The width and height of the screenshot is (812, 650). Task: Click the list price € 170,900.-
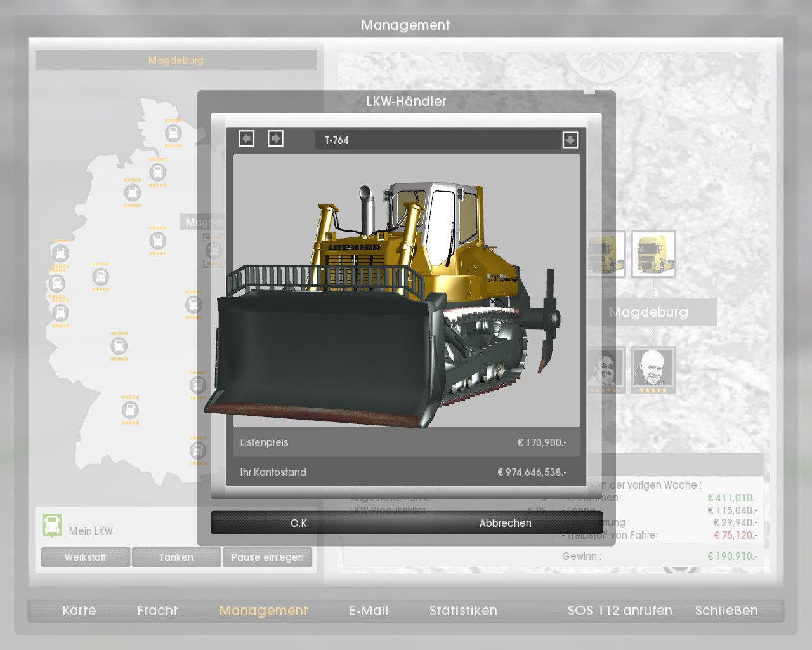[x=542, y=442]
